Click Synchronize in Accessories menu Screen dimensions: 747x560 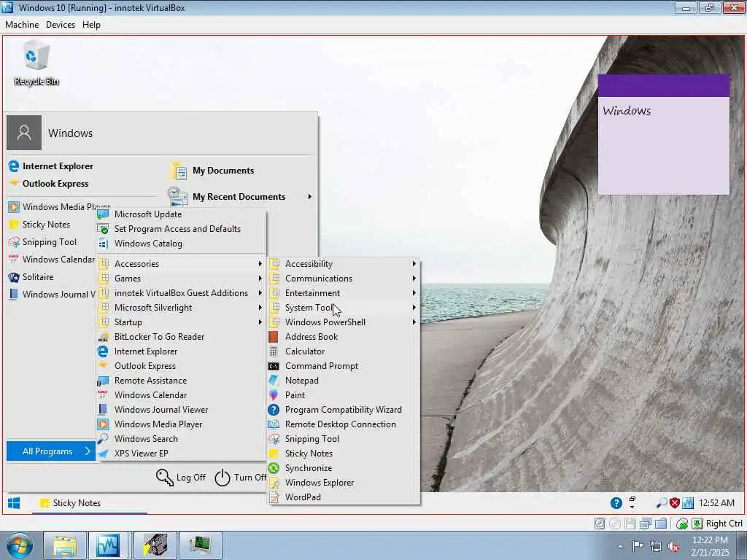pyautogui.click(x=344, y=468)
